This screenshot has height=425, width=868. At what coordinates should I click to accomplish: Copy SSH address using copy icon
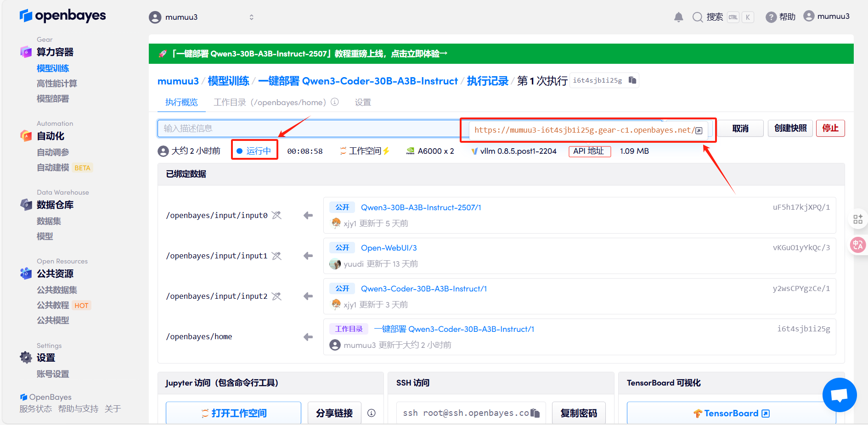click(535, 413)
